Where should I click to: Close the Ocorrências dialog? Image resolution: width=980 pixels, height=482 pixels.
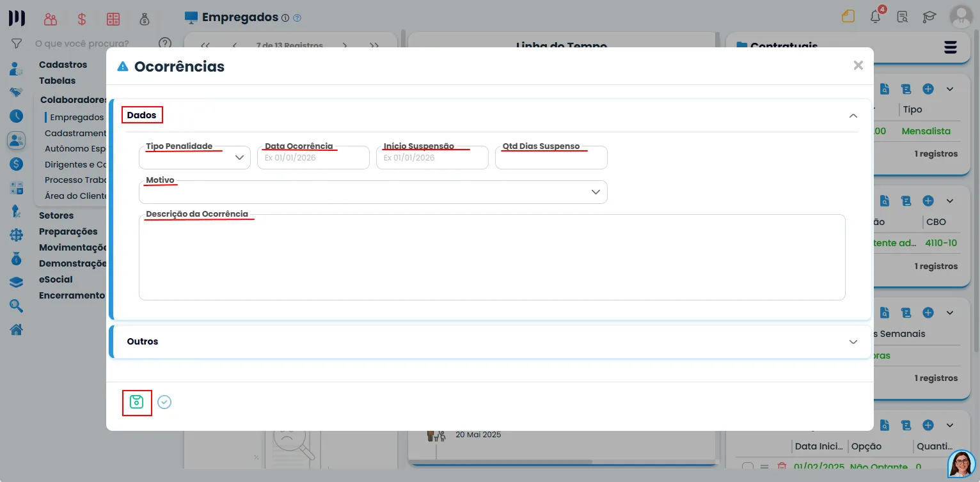tap(858, 65)
